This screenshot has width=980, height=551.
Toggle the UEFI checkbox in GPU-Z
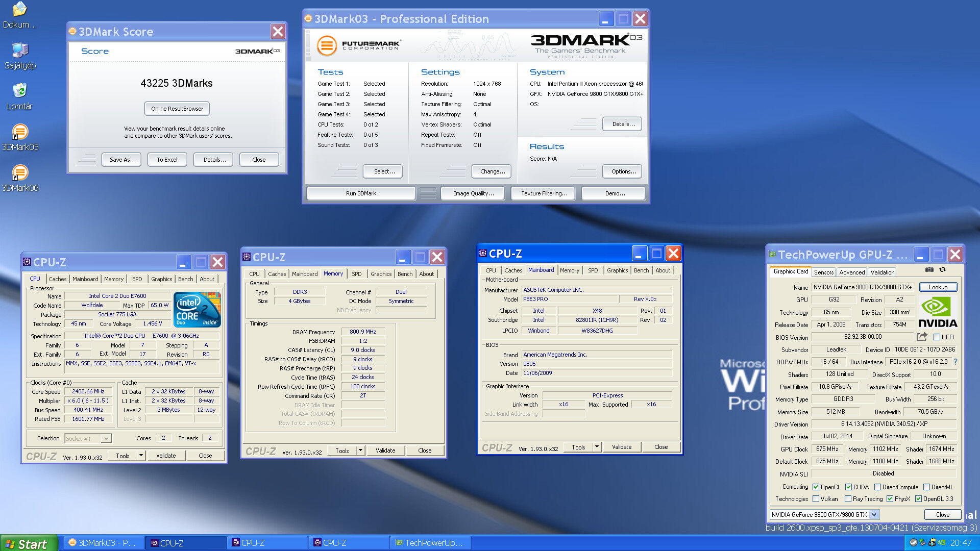937,337
